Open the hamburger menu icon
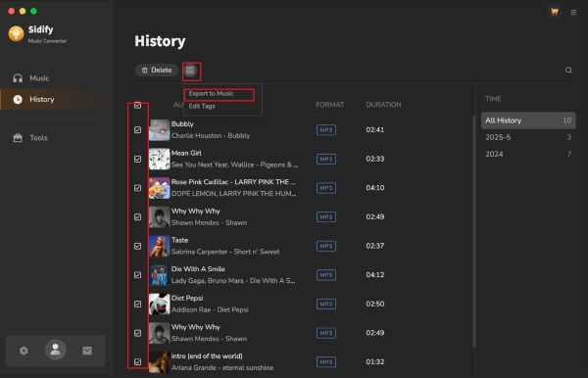The width and height of the screenshot is (588, 378). point(573,13)
